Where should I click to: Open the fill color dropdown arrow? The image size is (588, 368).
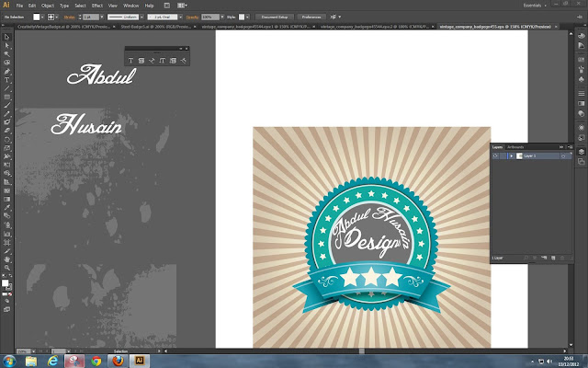coord(42,17)
